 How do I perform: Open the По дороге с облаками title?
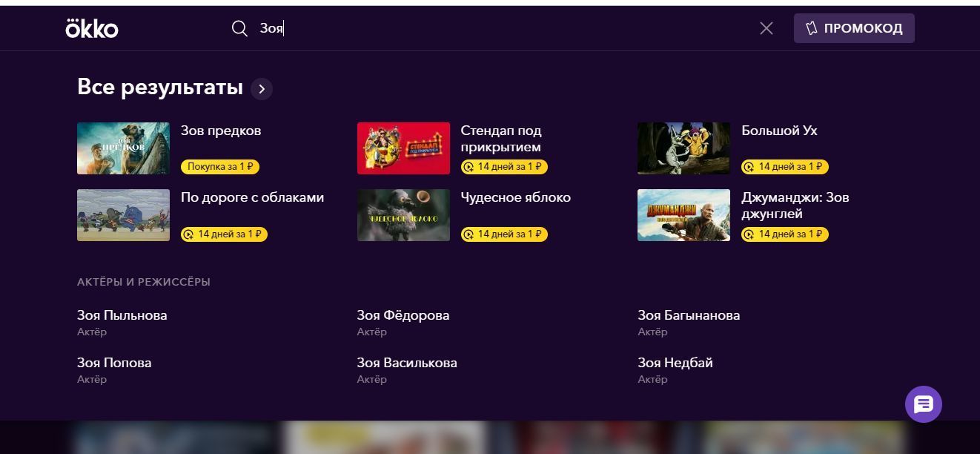(252, 197)
